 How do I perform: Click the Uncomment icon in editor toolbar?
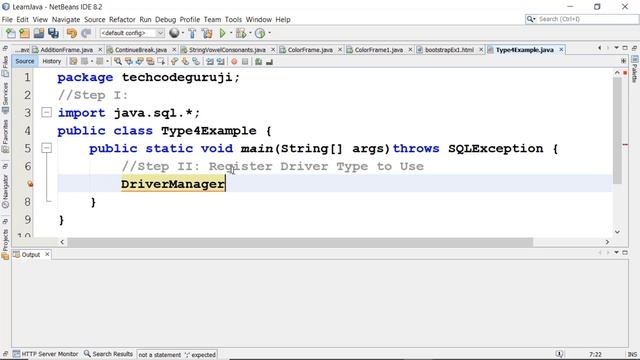click(x=269, y=62)
